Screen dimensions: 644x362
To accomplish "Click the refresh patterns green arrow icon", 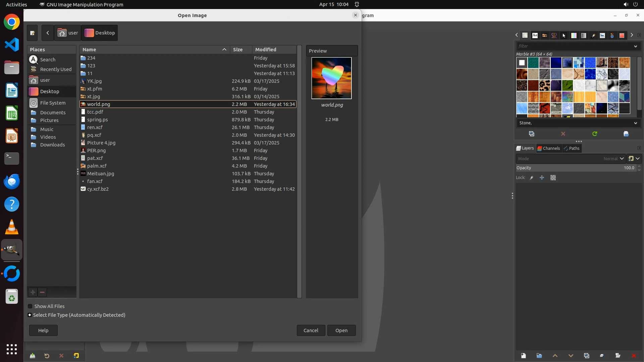I will (x=595, y=134).
